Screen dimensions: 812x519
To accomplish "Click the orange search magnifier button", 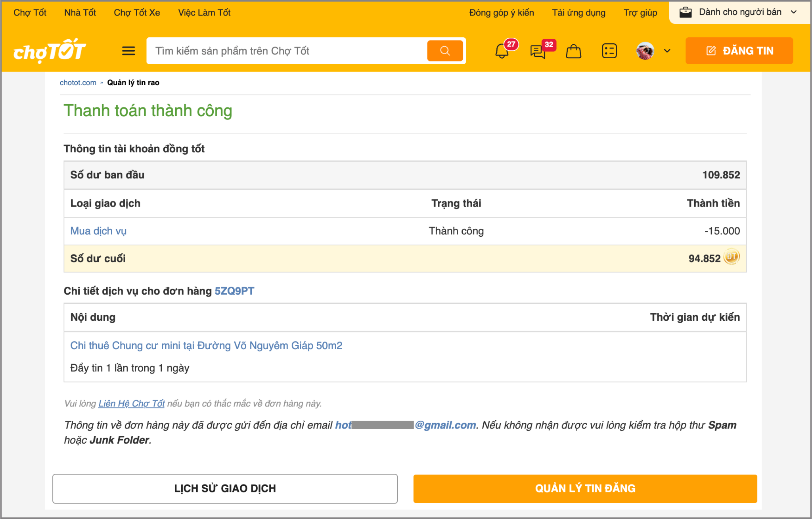I will point(445,51).
